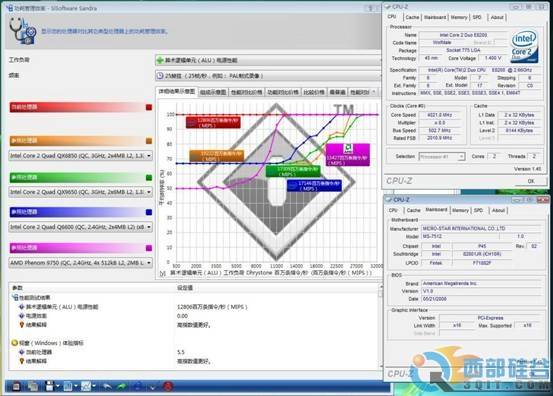Click the checkmark icon in bottom toolbar
553x396 pixels.
(152, 387)
